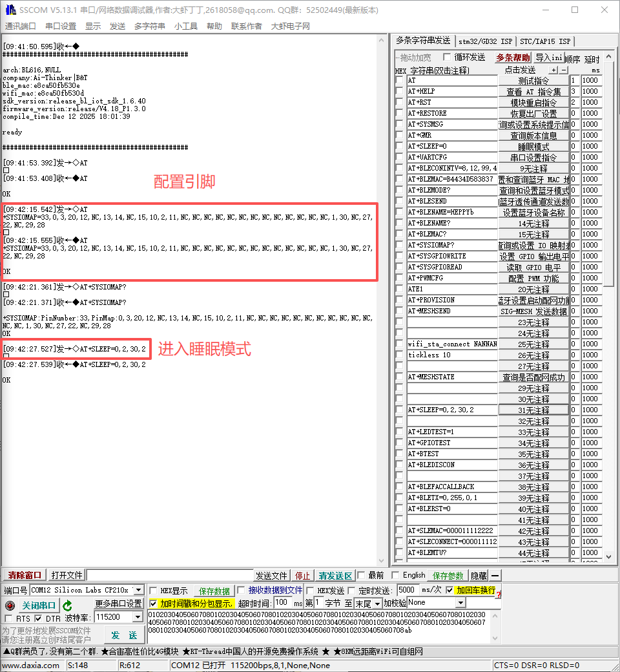Check HEX box for AT+RST row
Viewport: 620px width, 672px height.
(x=400, y=102)
